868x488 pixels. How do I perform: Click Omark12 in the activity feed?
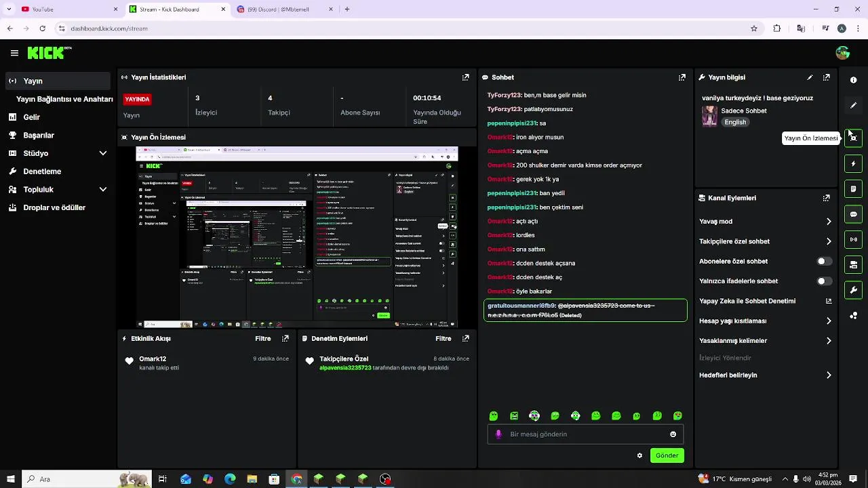pyautogui.click(x=153, y=359)
